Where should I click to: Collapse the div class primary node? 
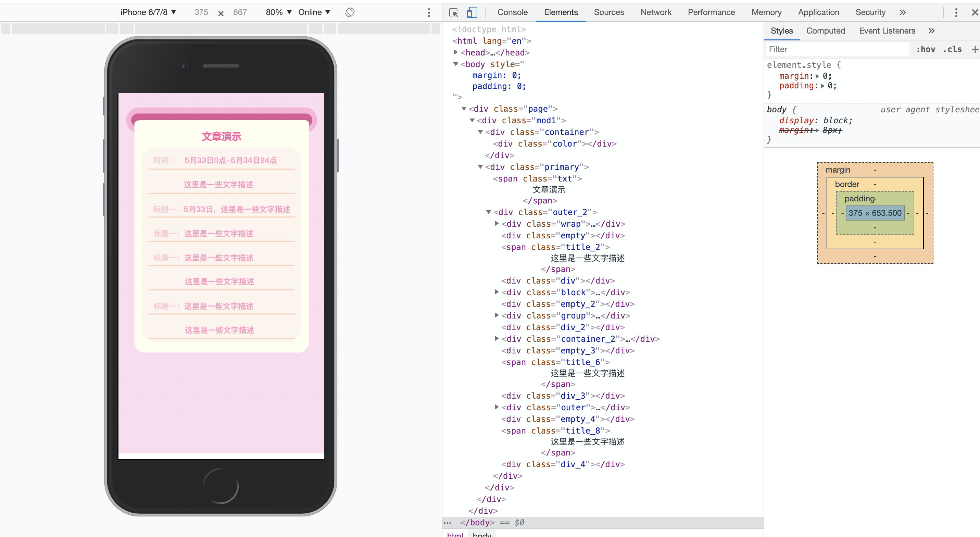click(x=480, y=167)
